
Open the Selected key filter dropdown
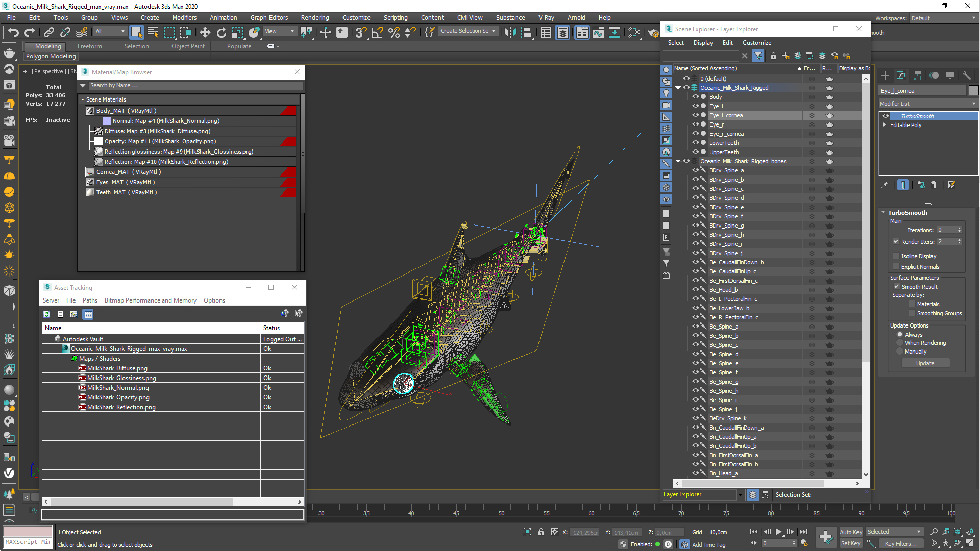894,532
